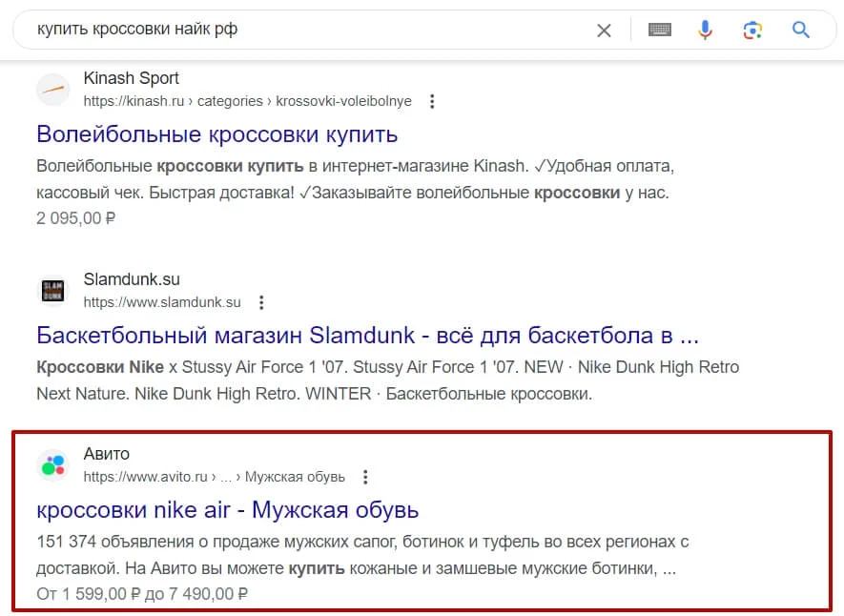Click the magnifying glass search button
This screenshot has height=616, width=844.
point(801,31)
